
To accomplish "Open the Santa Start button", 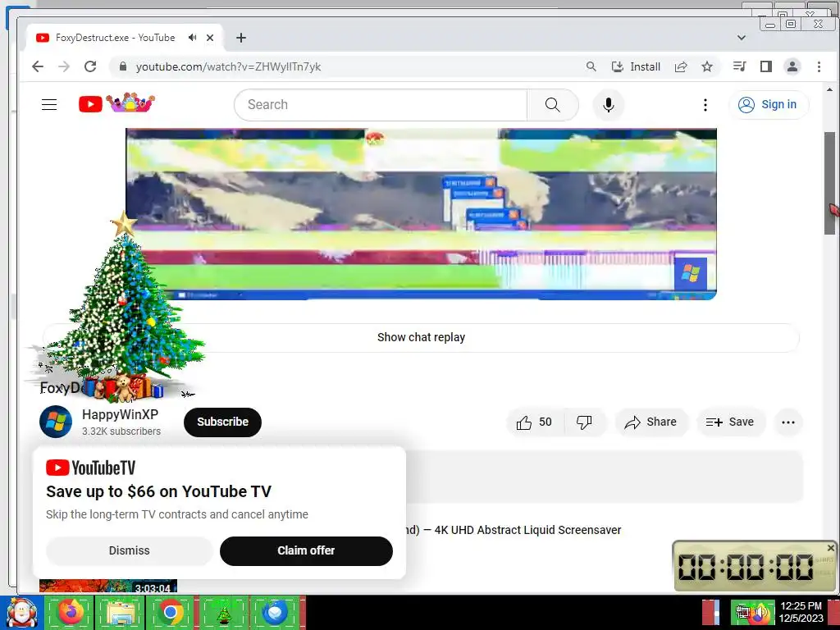I will pyautogui.click(x=21, y=613).
